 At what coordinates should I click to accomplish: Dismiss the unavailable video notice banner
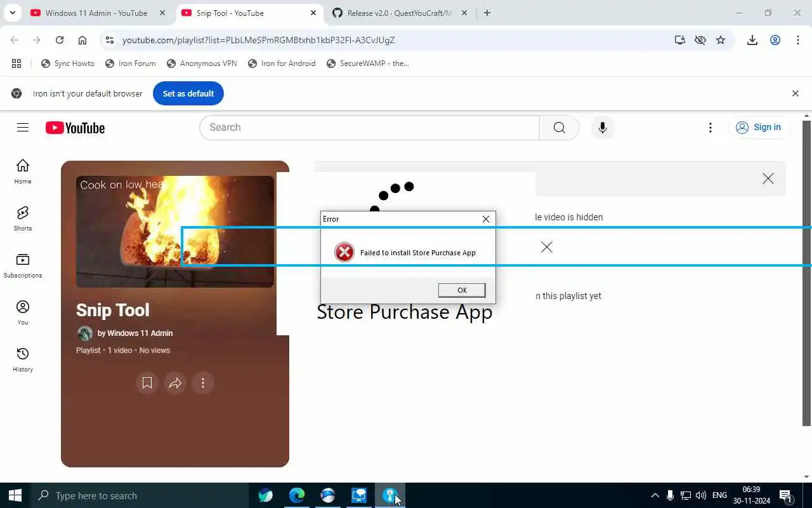768,178
